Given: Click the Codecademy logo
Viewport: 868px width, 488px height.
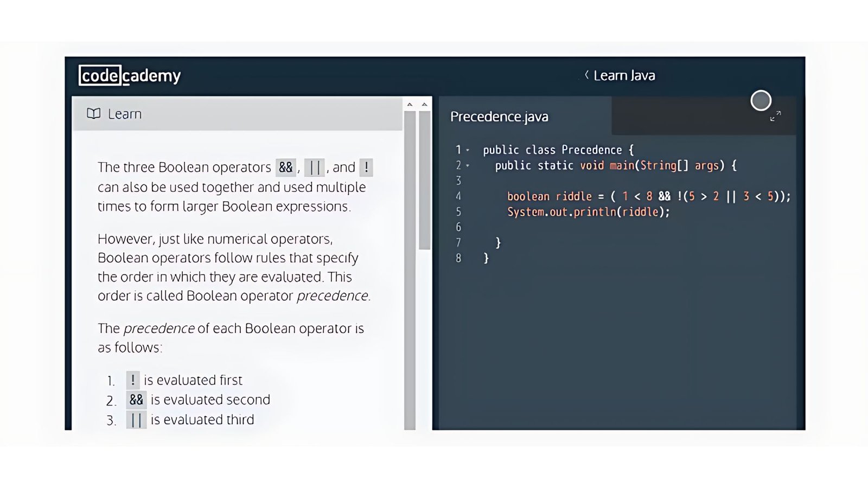Looking at the screenshot, I should [x=130, y=75].
